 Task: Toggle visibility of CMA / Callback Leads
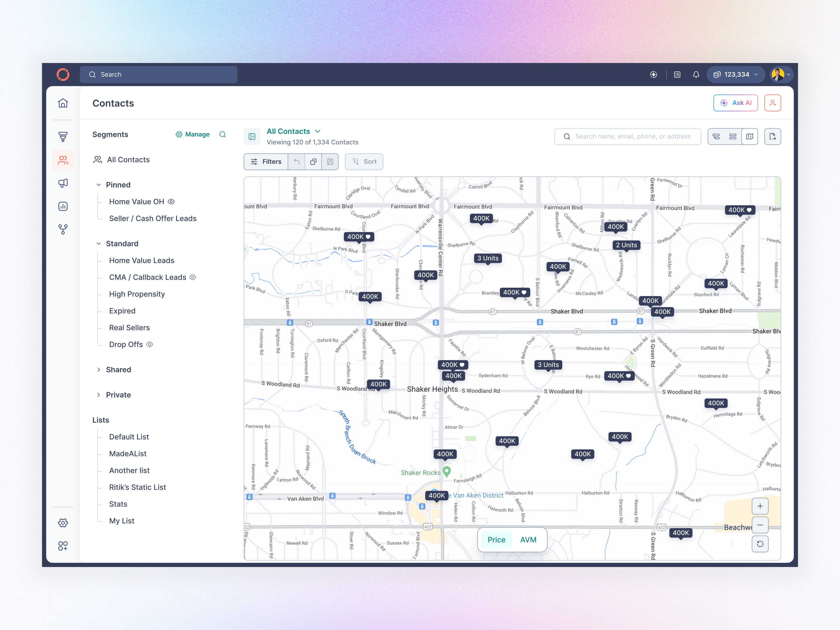pos(193,277)
